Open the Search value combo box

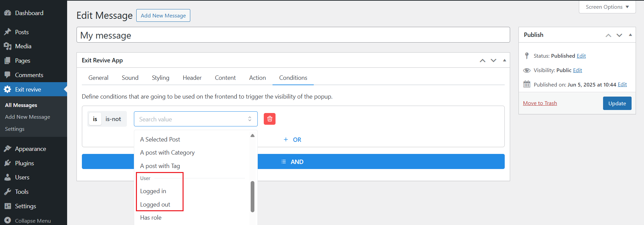pyautogui.click(x=195, y=119)
